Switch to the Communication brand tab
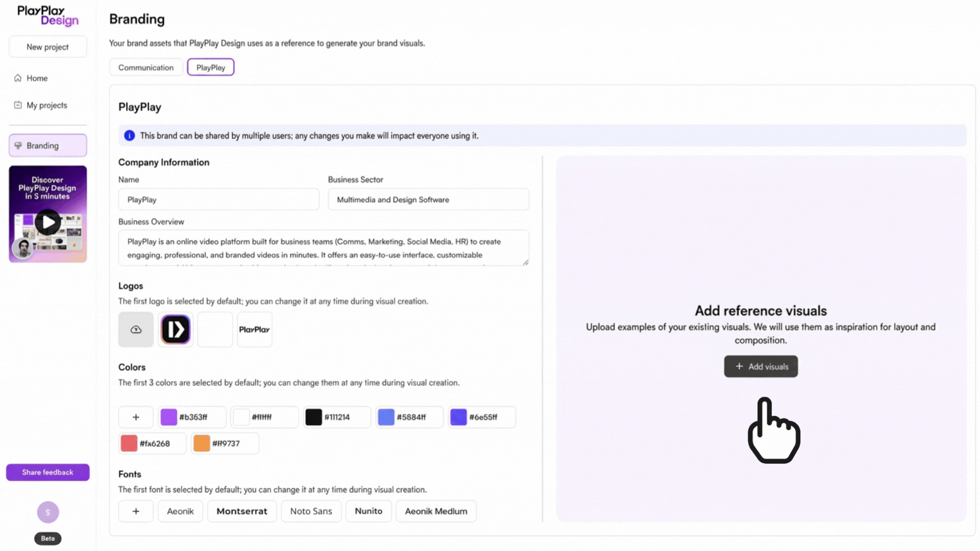980x551 pixels. 146,67
